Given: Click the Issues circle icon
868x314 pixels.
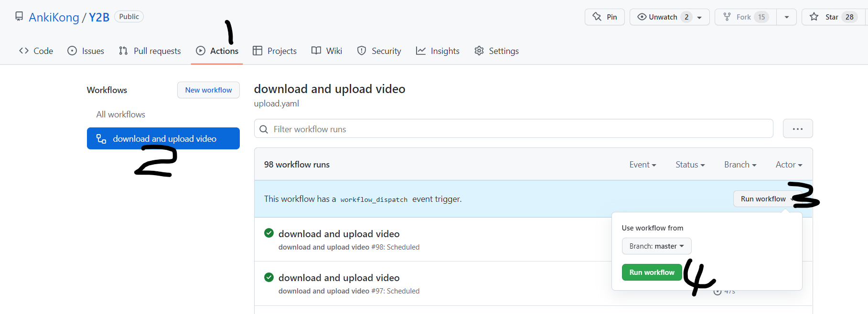Looking at the screenshot, I should click(72, 51).
